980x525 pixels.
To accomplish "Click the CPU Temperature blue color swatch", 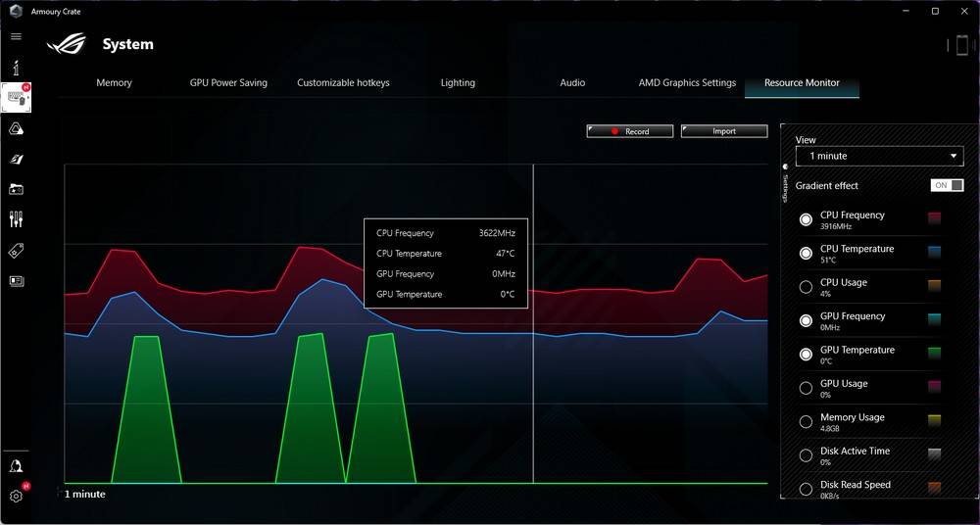I will 934,252.
